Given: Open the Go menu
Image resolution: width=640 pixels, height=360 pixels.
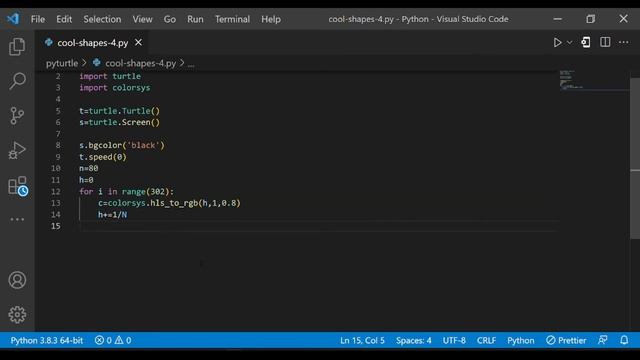Looking at the screenshot, I should pyautogui.click(x=169, y=19).
